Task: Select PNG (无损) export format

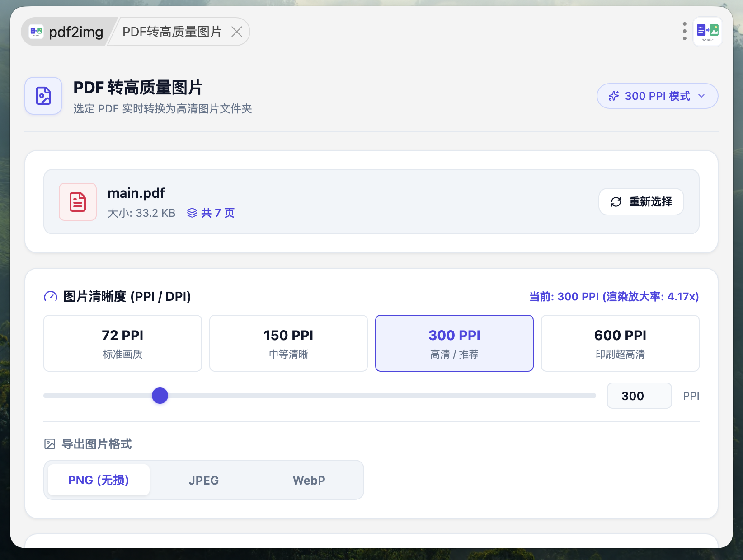Action: click(99, 480)
